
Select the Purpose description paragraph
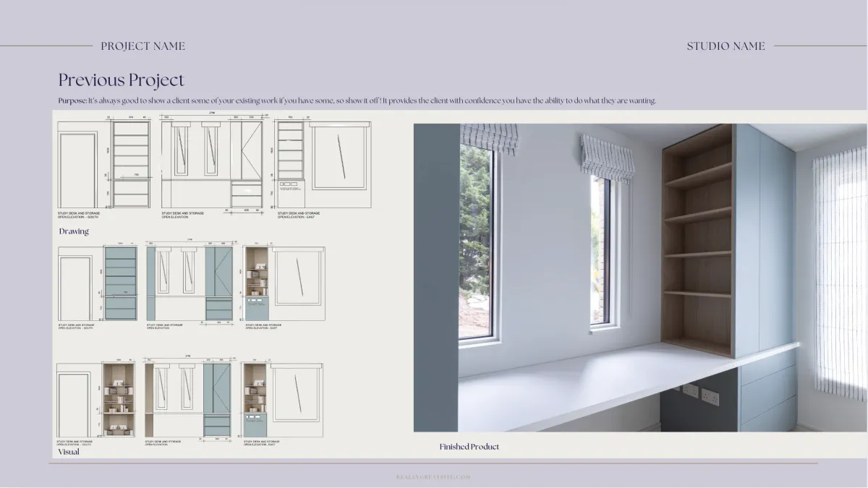357,100
